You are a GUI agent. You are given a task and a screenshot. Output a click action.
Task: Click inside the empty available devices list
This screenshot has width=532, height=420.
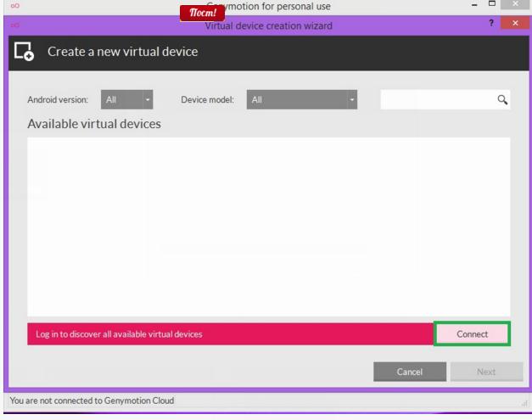268,227
